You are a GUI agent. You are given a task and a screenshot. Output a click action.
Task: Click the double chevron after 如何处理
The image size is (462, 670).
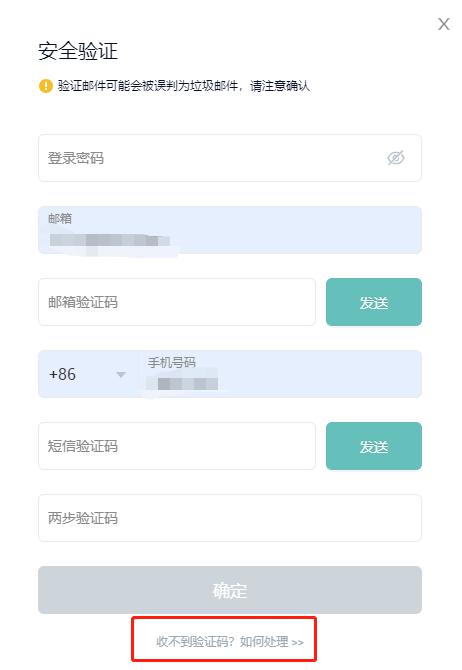298,642
